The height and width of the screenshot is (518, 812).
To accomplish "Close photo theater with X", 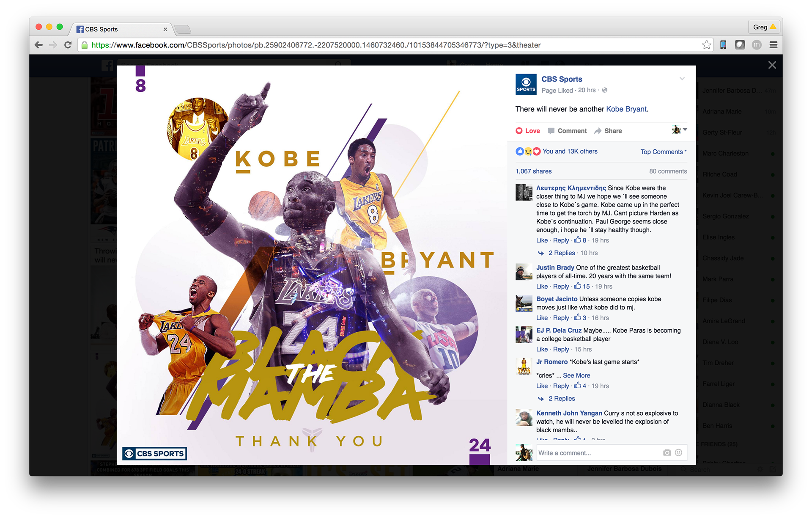I will point(772,65).
